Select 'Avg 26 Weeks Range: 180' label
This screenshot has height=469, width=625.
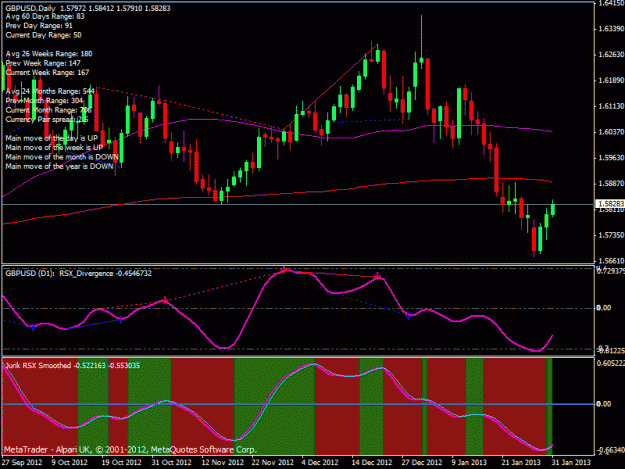[49, 54]
